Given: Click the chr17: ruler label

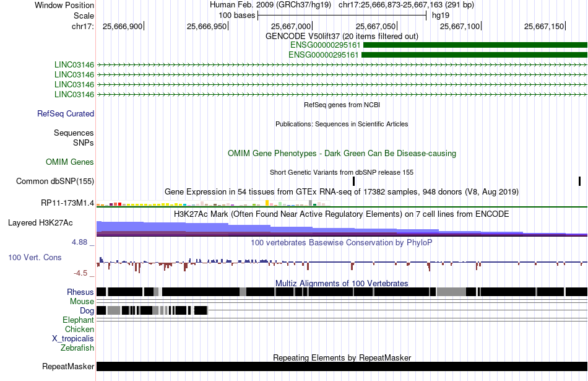Looking at the screenshot, I should pyautogui.click(x=83, y=26).
